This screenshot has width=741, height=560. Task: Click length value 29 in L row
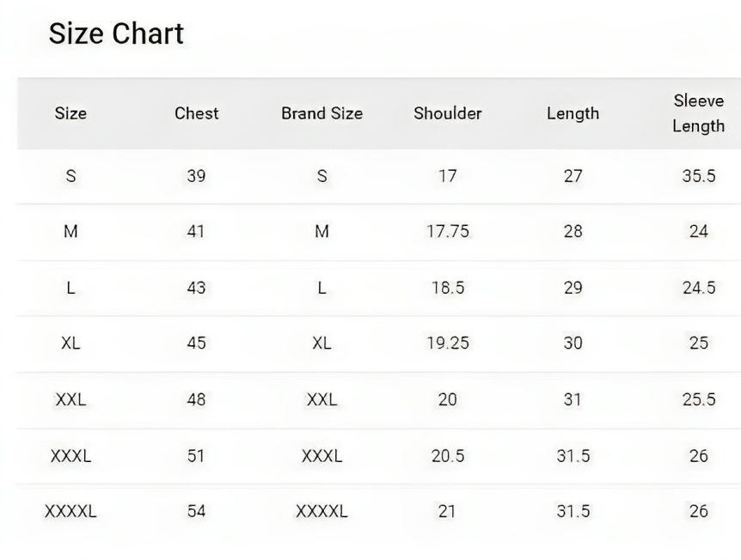coord(573,288)
